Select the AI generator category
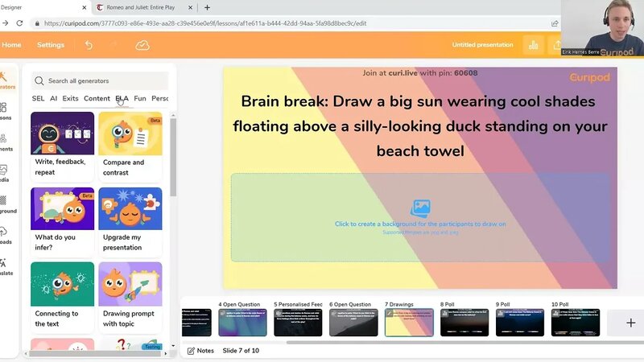 coord(53,98)
